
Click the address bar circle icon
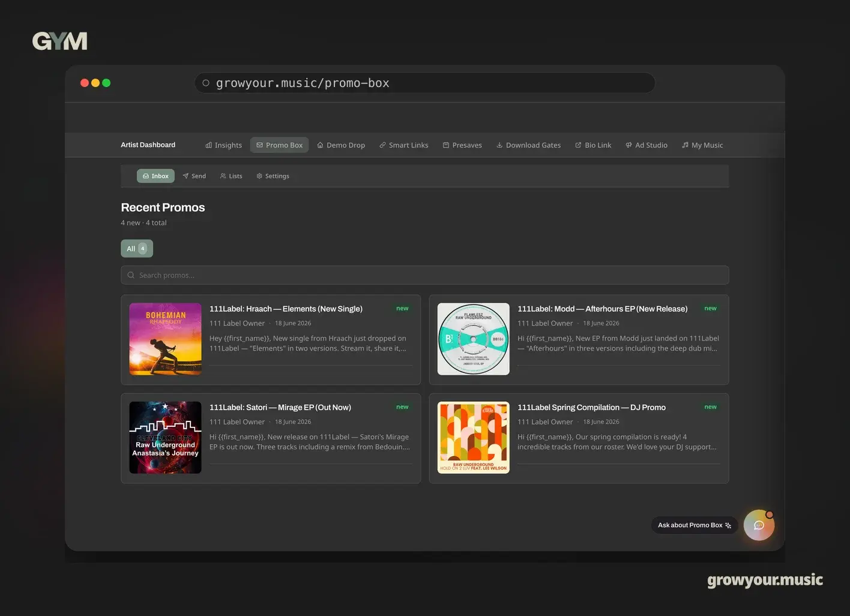[x=206, y=83]
